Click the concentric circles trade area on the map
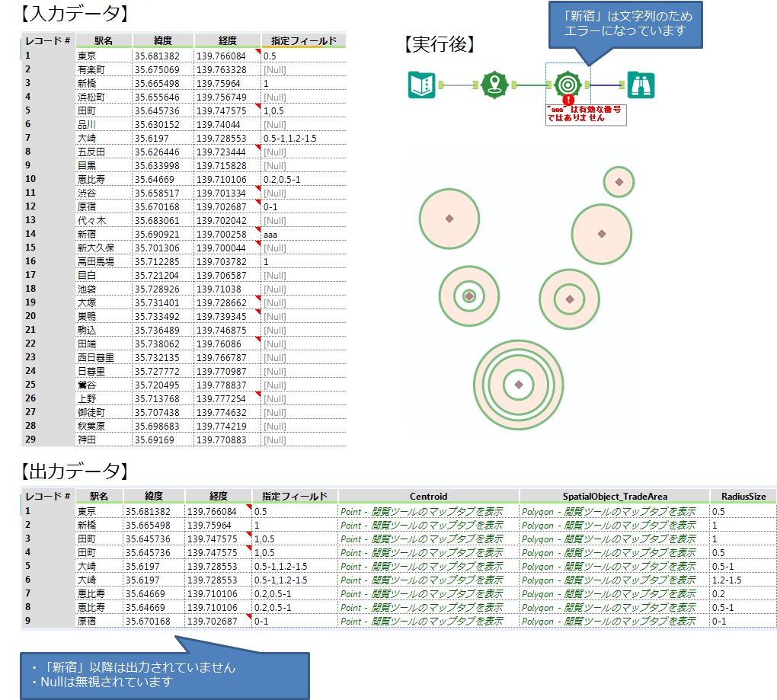Screen dimensions: 777x700 [519, 385]
